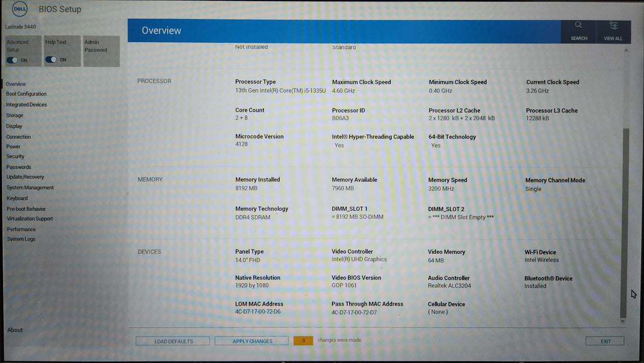Image resolution: width=644 pixels, height=363 pixels.
Task: Open Virtualization Support section
Action: 30,219
